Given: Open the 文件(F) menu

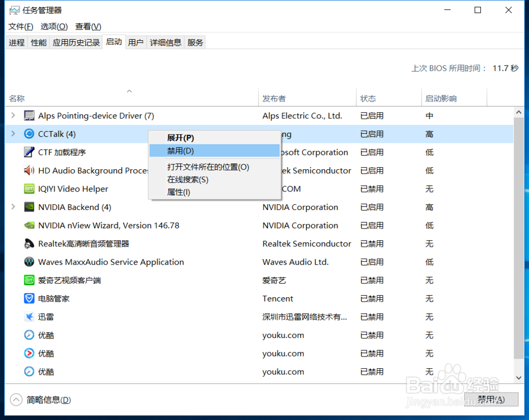Looking at the screenshot, I should [21, 26].
